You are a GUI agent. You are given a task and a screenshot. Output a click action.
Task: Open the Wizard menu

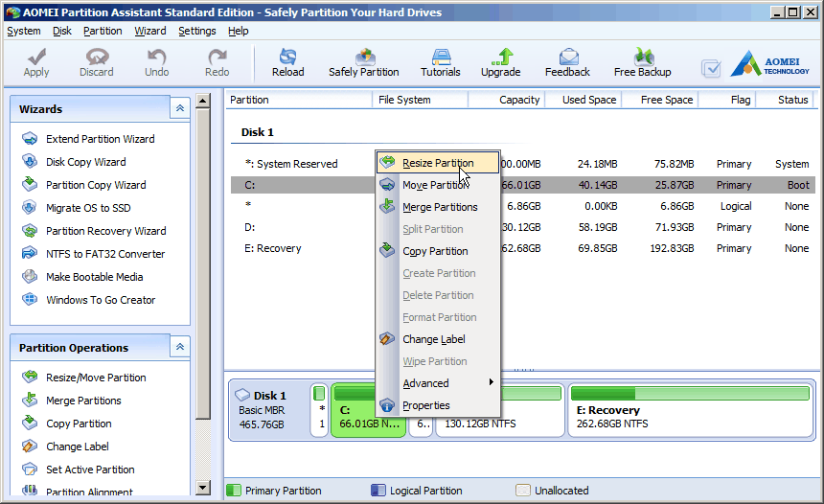(x=150, y=31)
